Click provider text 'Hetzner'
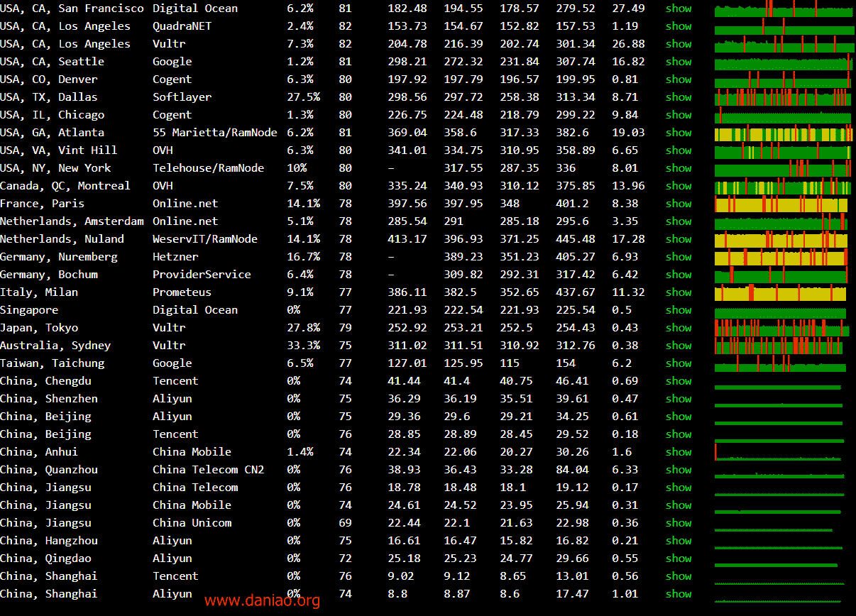Image resolution: width=856 pixels, height=616 pixels. 175,257
